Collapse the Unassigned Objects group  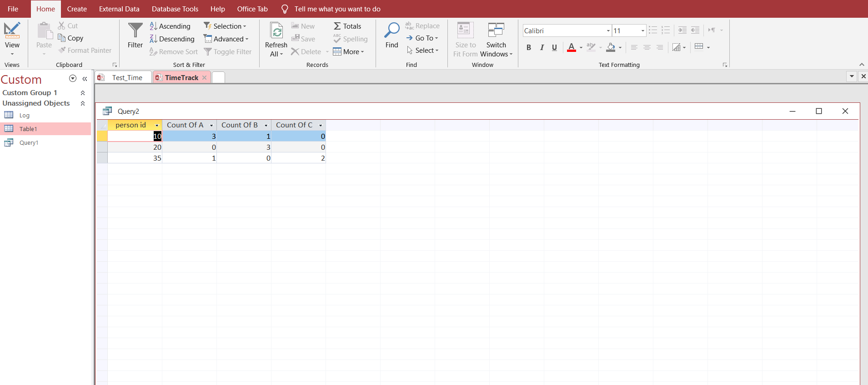[x=83, y=103]
